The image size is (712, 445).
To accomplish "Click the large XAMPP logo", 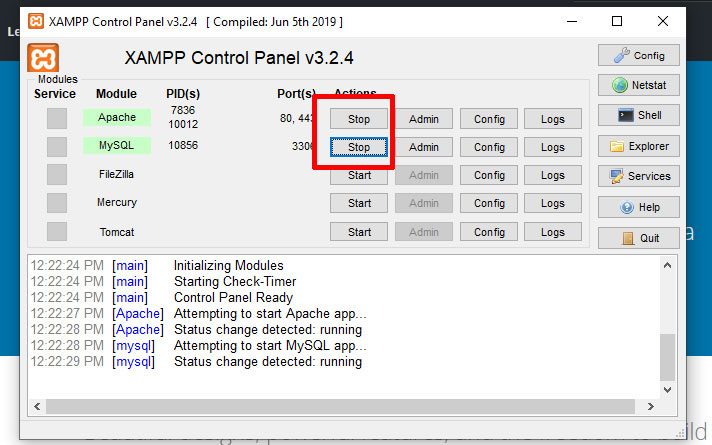I will (x=43, y=58).
